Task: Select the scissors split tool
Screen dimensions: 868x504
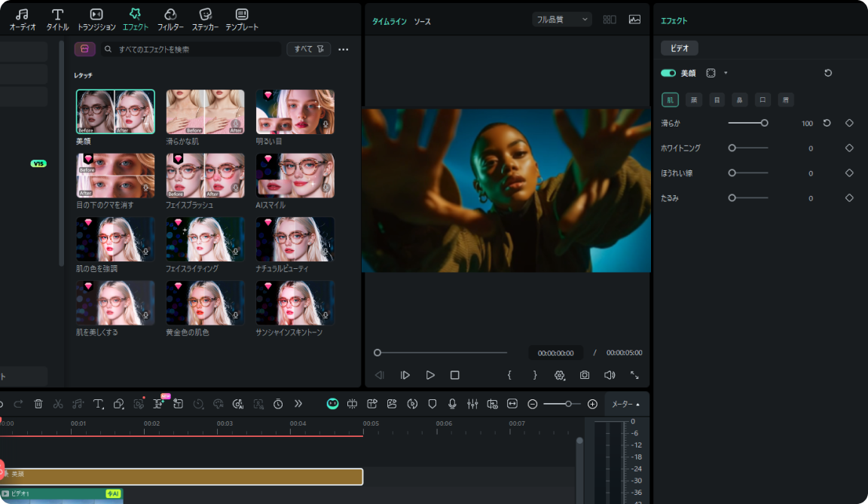Action: (x=58, y=404)
